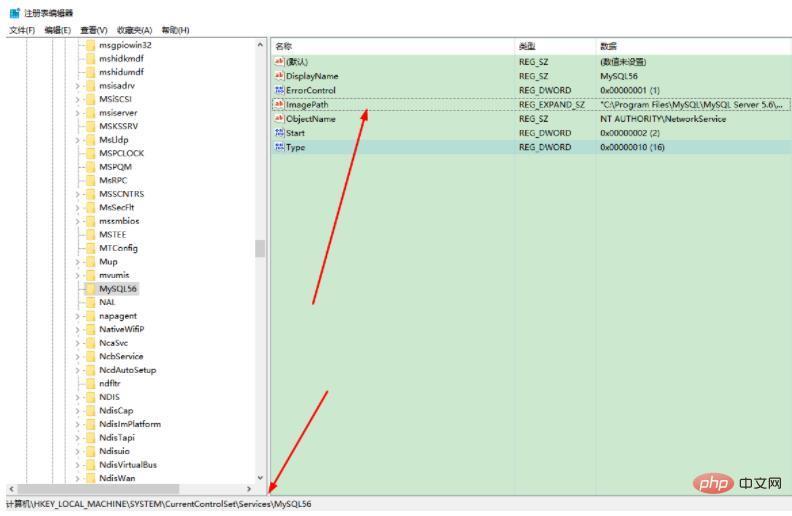
Task: Select the ObjectName string icon
Action: pos(279,119)
